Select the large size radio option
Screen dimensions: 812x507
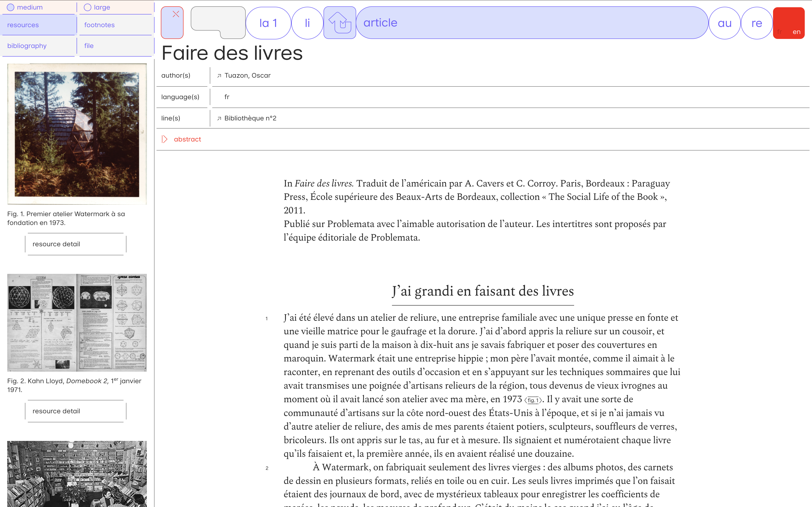tap(88, 7)
